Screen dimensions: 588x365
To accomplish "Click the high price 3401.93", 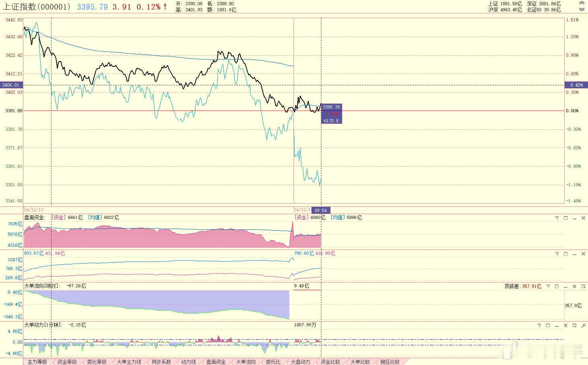I will pyautogui.click(x=193, y=10).
